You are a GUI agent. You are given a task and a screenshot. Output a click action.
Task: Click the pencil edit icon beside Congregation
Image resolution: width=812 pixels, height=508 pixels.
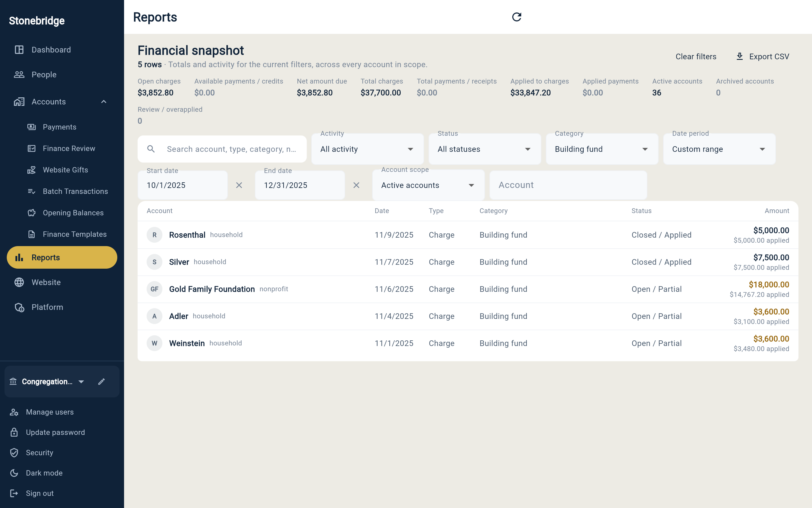[101, 382]
